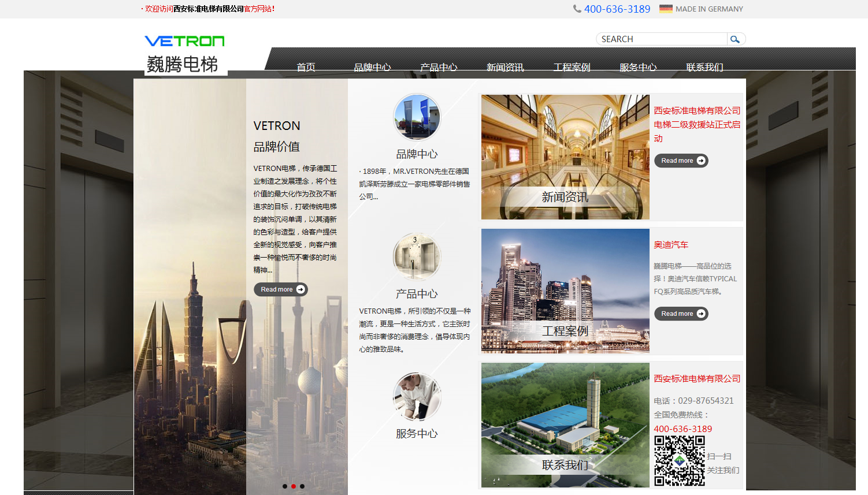Open 服务中心 navigation menu item

[638, 67]
